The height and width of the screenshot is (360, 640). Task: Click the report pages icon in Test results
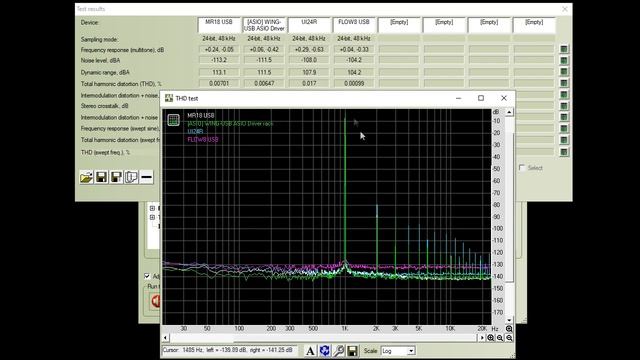click(131, 177)
